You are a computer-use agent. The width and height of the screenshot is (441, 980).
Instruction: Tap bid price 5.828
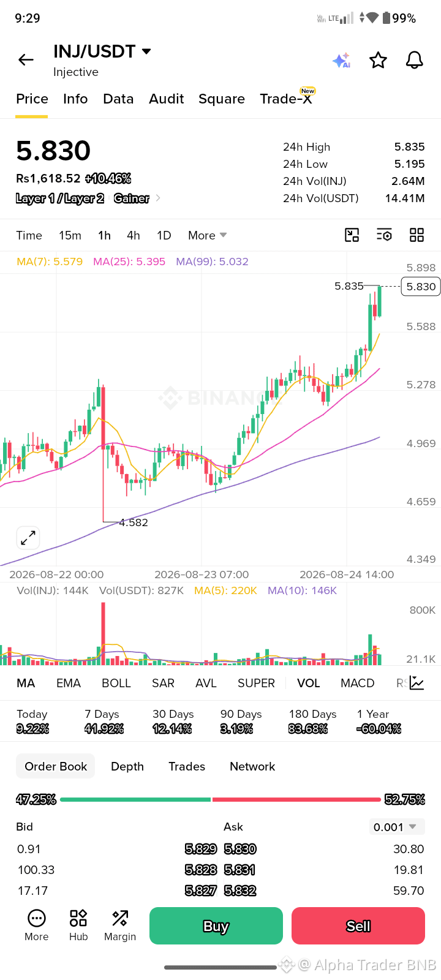(x=201, y=870)
